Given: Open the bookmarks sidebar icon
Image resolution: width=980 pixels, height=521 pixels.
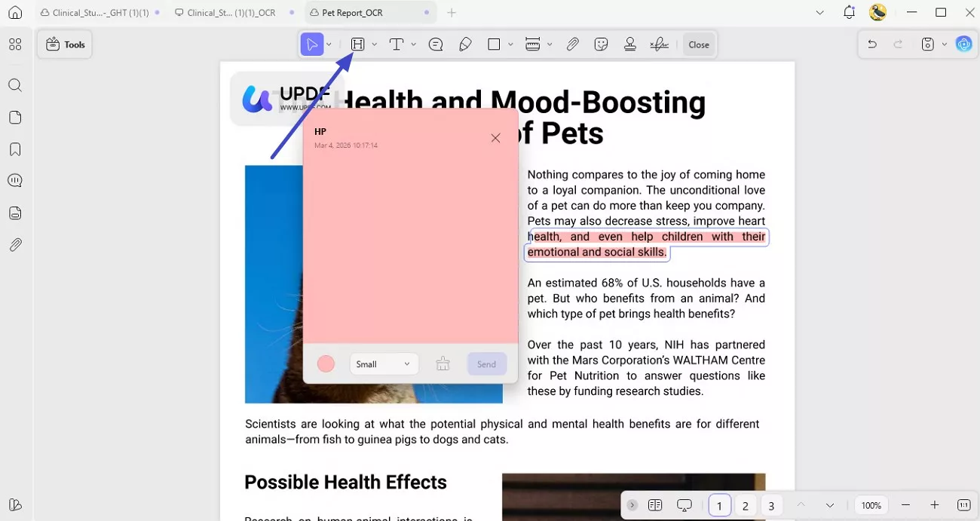Looking at the screenshot, I should (15, 149).
